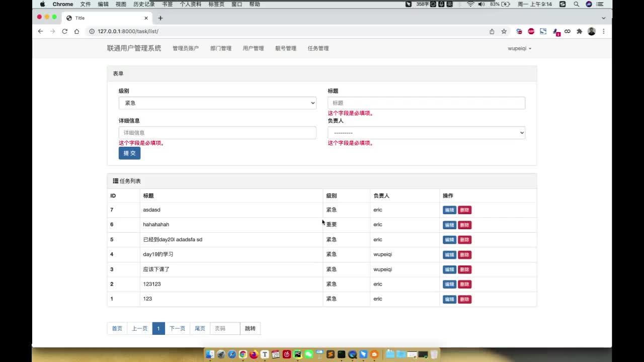The width and height of the screenshot is (644, 362).
Task: Go to 首页 in pagination
Action: click(x=117, y=329)
